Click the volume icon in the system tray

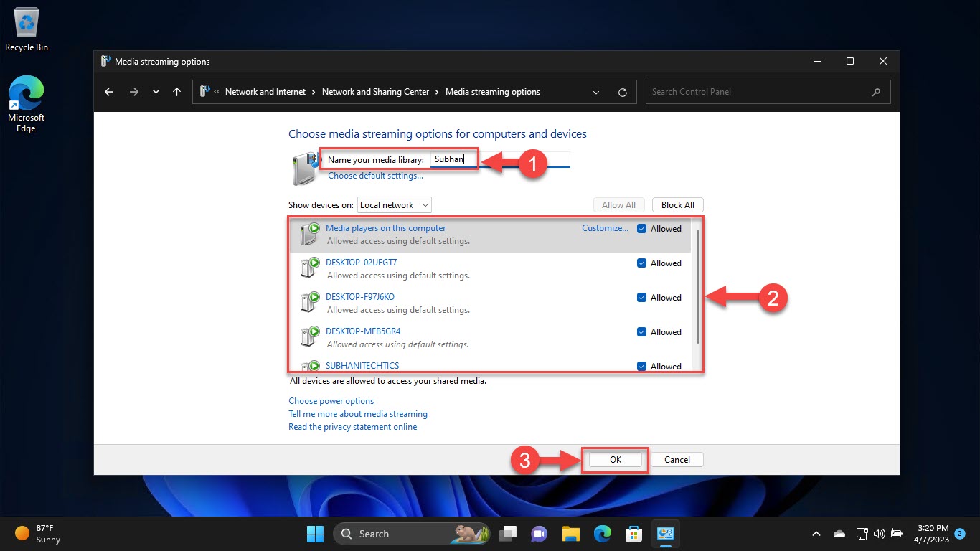879,534
